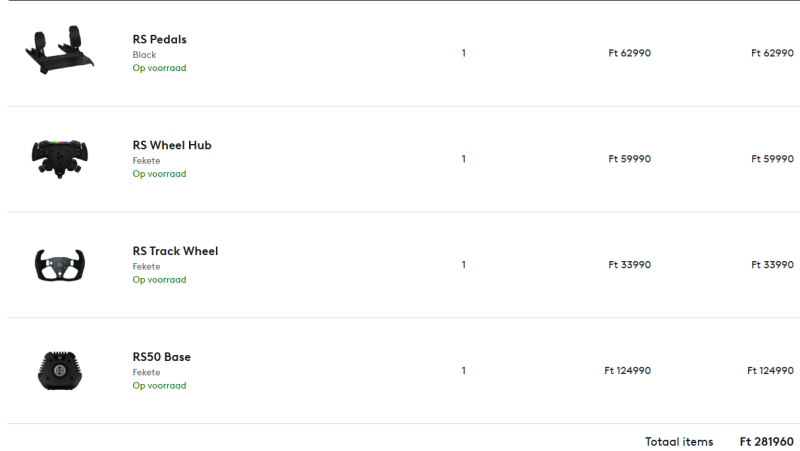
Task: Click the Totaal items amount Ft 281960
Action: [767, 442]
